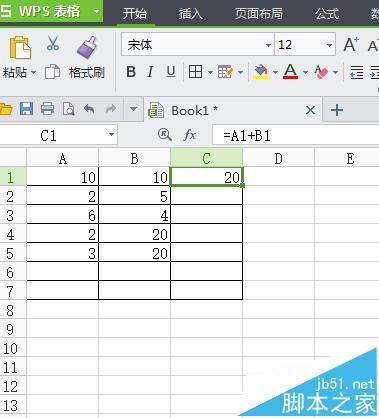The height and width of the screenshot is (418, 379).
Task: Switch to the 页面布局 ribbon tab
Action: (x=259, y=13)
